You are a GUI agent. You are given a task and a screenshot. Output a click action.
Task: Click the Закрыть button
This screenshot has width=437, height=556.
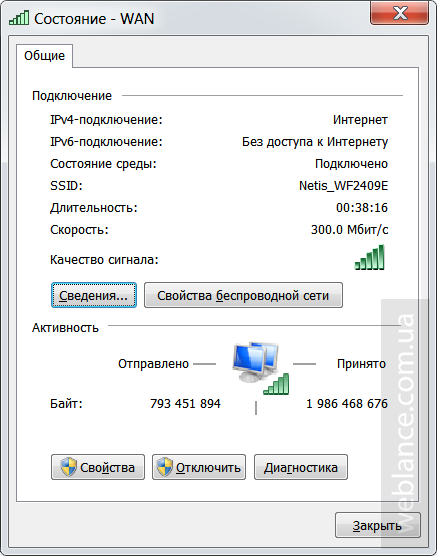click(x=378, y=525)
